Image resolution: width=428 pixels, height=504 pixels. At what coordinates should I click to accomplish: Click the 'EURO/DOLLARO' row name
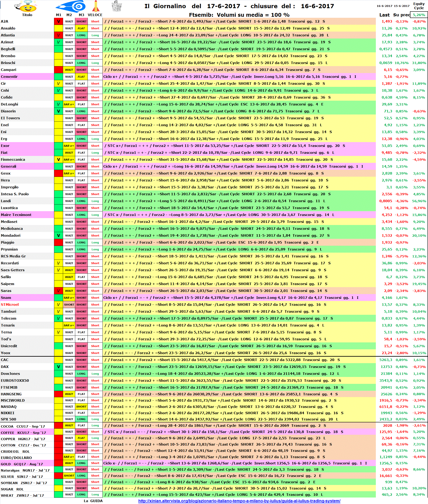click(16, 458)
